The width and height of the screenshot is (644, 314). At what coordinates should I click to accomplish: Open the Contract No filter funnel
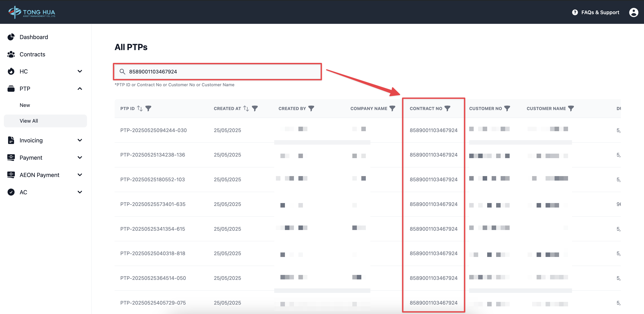pyautogui.click(x=447, y=108)
